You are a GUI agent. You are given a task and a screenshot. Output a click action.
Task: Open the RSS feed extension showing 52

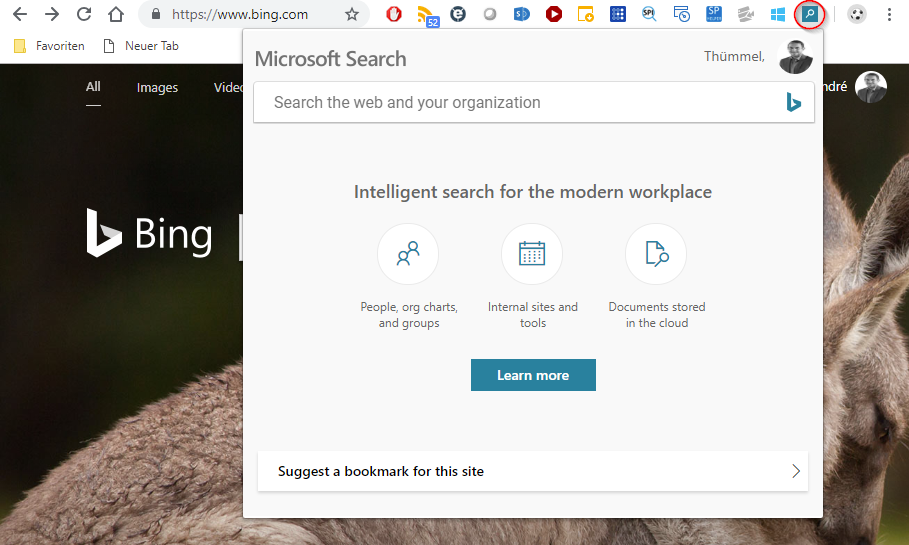427,15
